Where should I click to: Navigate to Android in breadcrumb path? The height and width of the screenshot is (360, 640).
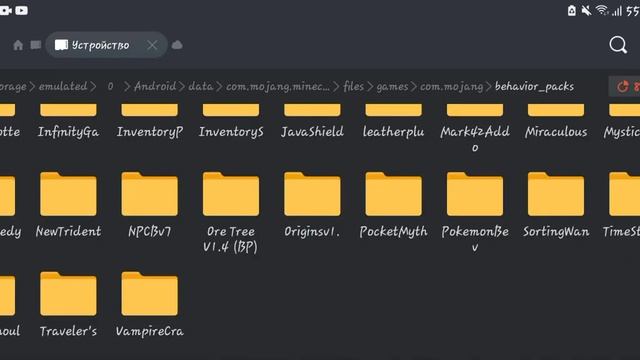point(155,87)
